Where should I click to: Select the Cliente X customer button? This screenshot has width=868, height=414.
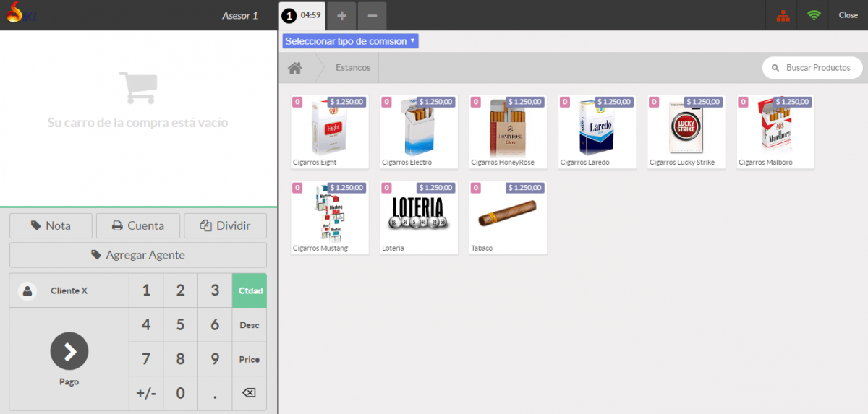[x=69, y=290]
